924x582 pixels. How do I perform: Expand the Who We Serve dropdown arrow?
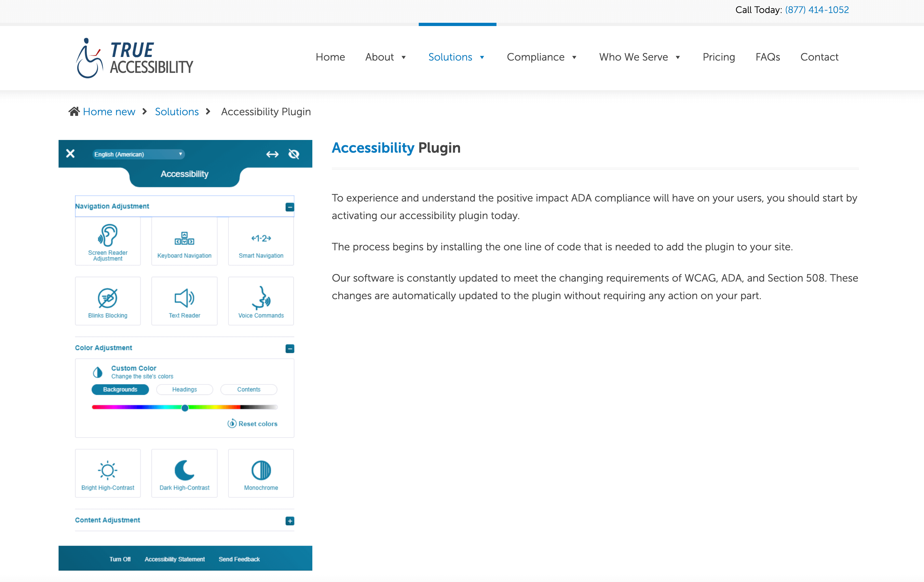(x=678, y=58)
